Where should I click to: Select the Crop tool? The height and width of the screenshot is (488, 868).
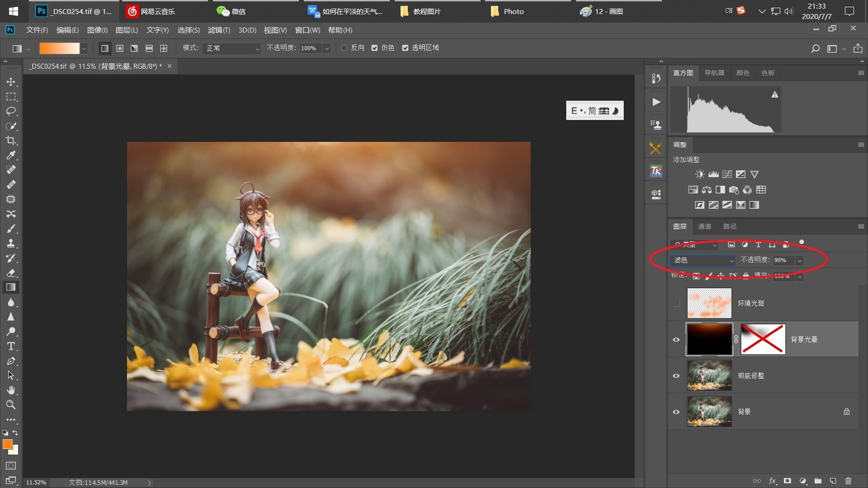coord(11,141)
